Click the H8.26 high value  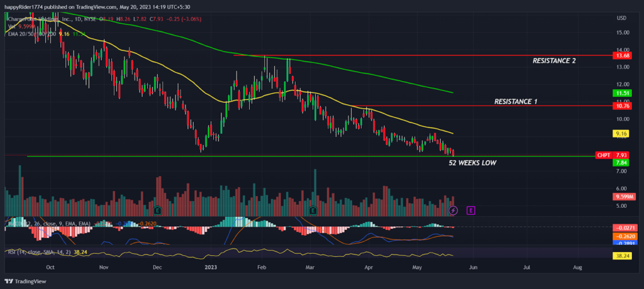coord(124,19)
